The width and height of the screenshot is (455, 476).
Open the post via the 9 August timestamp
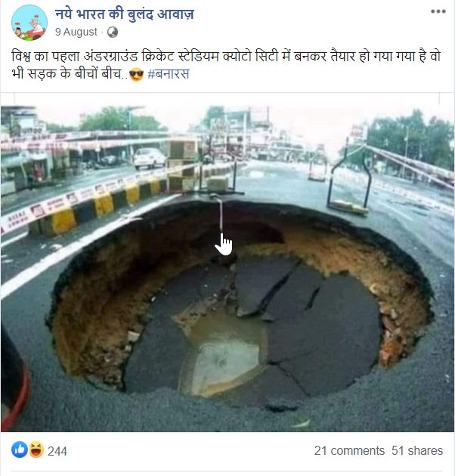click(76, 32)
